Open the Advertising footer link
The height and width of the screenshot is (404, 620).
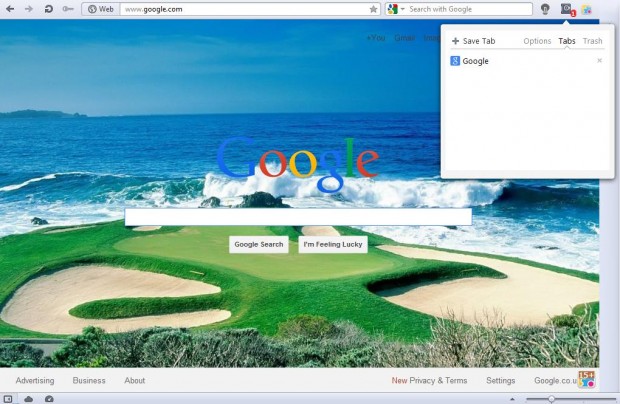tap(35, 381)
